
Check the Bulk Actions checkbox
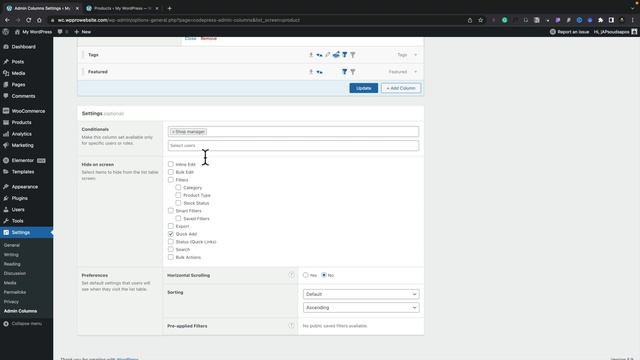pos(171,257)
